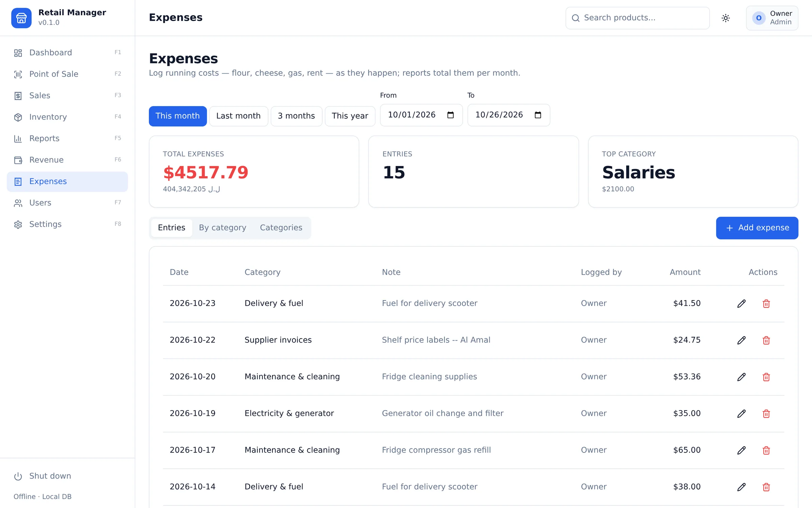Click the From date field
812x508 pixels.
(x=421, y=115)
